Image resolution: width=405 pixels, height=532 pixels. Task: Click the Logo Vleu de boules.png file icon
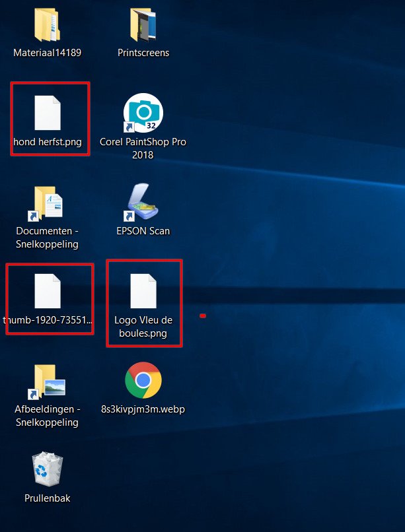click(x=143, y=291)
